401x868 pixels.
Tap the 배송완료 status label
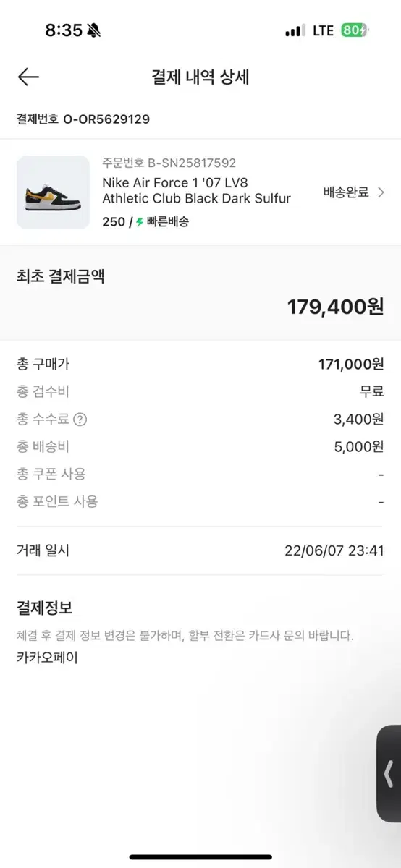[x=346, y=192]
